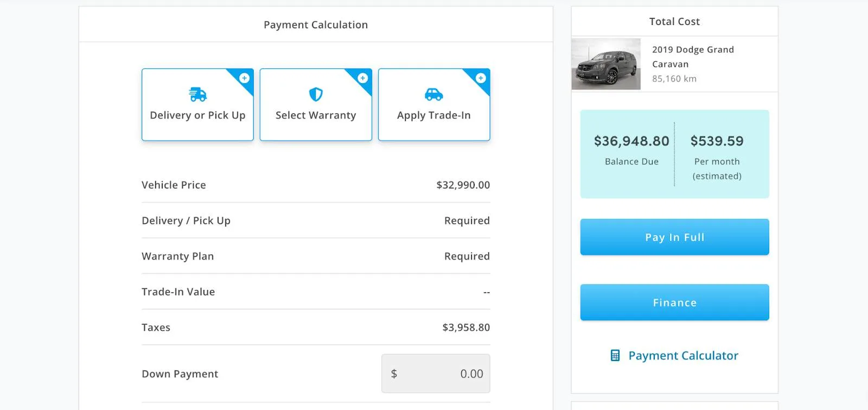Click the warranty shield icon
Image resolution: width=868 pixels, height=410 pixels.
click(316, 94)
